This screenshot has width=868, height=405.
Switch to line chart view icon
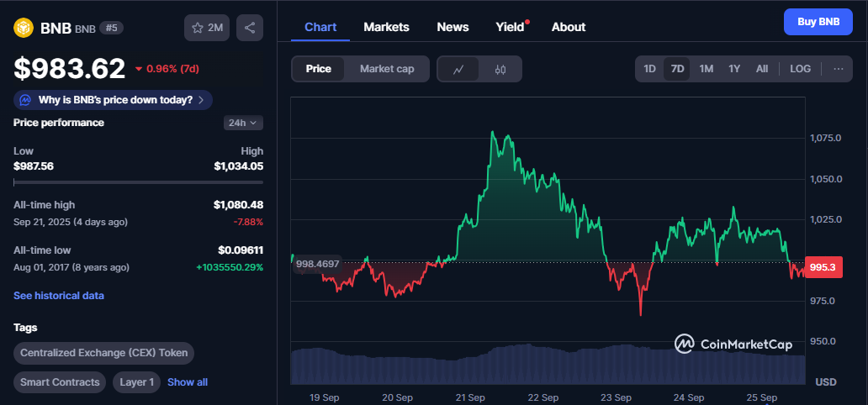click(458, 69)
